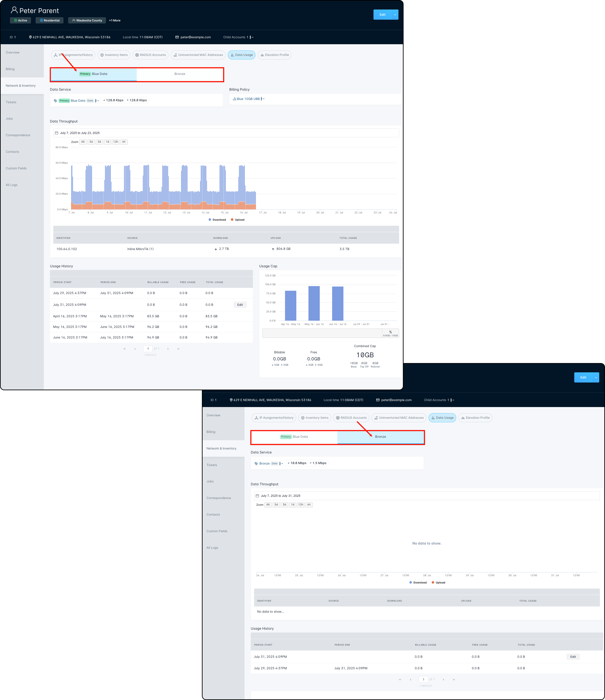Set zoom to 5d in top window chart

(x=91, y=142)
